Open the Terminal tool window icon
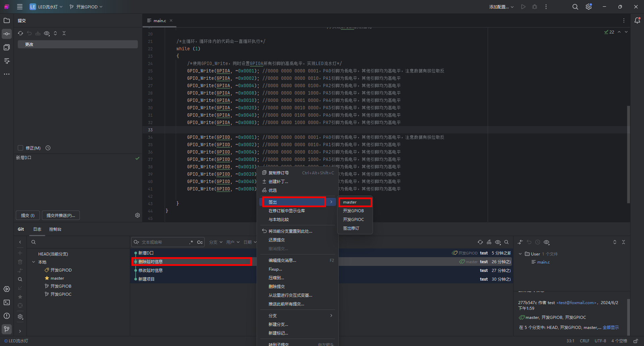Image resolution: width=644 pixels, height=346 pixels. pyautogui.click(x=7, y=302)
